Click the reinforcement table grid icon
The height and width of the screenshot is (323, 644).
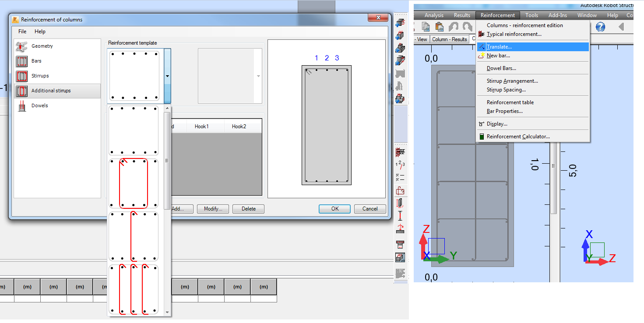[401, 153]
